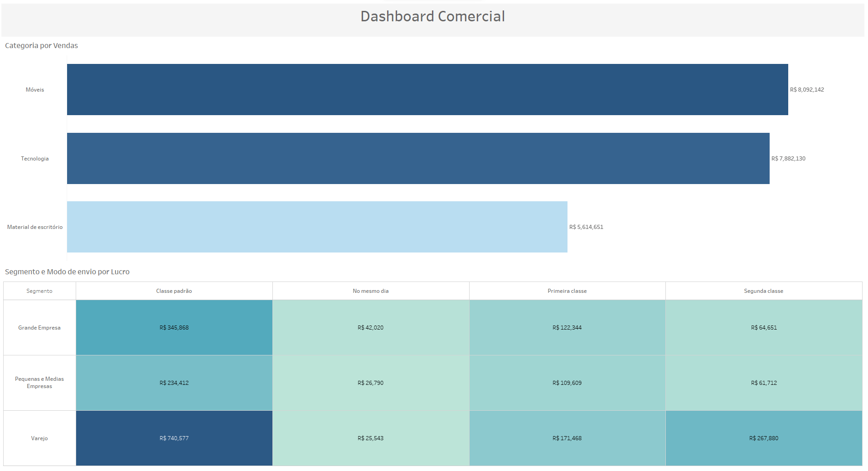Click the R$ 26,790 profit cell
Screen dimensions: 868x471
click(371, 383)
